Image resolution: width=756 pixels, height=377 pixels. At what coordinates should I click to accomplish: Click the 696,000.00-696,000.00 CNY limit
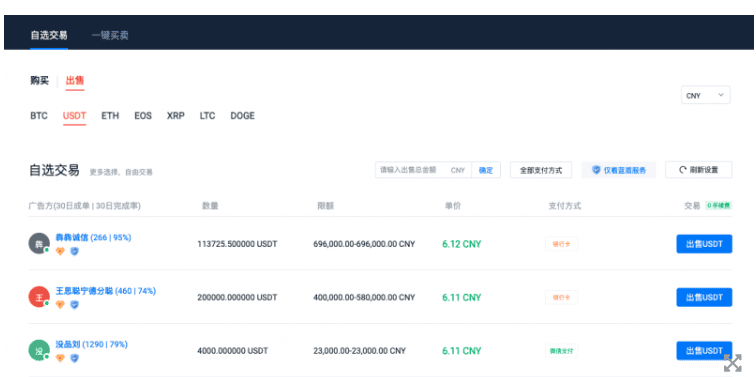click(x=364, y=244)
